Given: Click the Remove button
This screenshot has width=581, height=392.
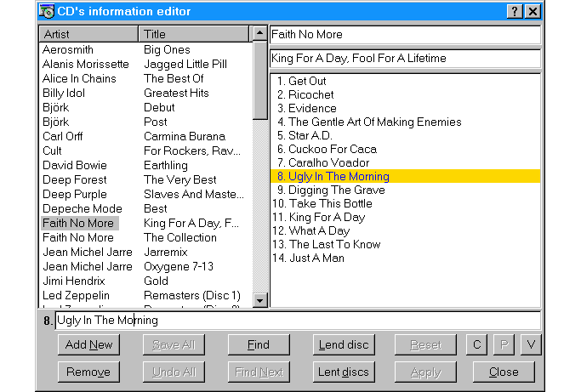Looking at the screenshot, I should (89, 372).
